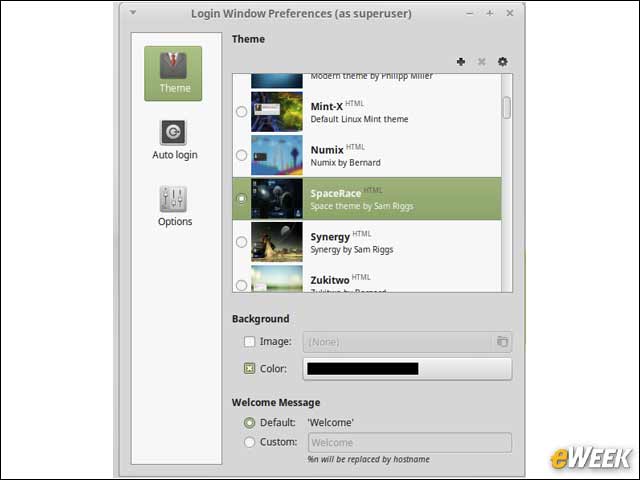640x480 pixels.
Task: Click the custom Welcome message field
Action: pyautogui.click(x=410, y=442)
